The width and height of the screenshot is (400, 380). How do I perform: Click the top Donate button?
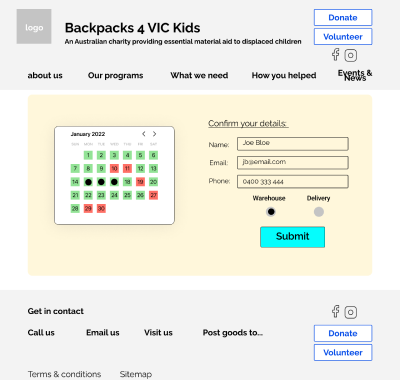coord(343,17)
